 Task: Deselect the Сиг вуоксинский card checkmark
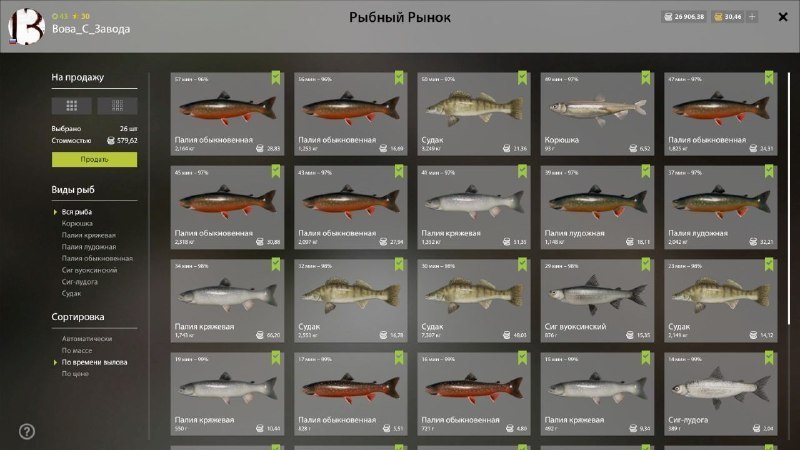(x=646, y=264)
